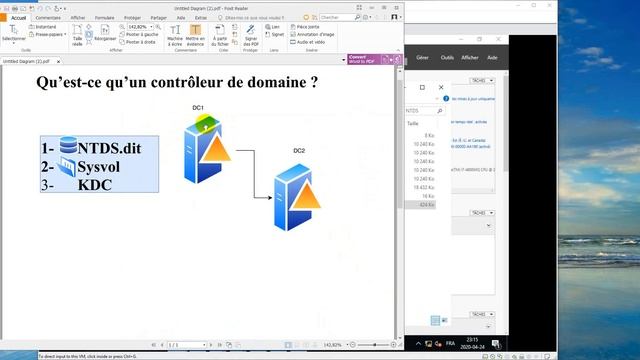Click the Convert Word to PDF banner
This screenshot has height=360, width=640.
(375, 60)
